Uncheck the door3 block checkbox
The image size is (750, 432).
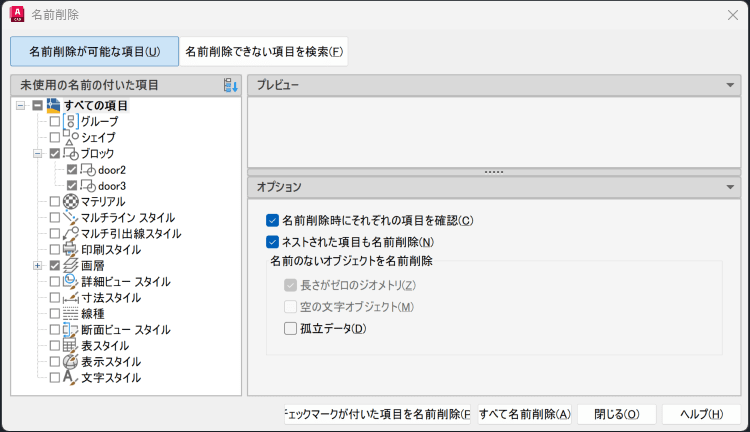(71, 185)
